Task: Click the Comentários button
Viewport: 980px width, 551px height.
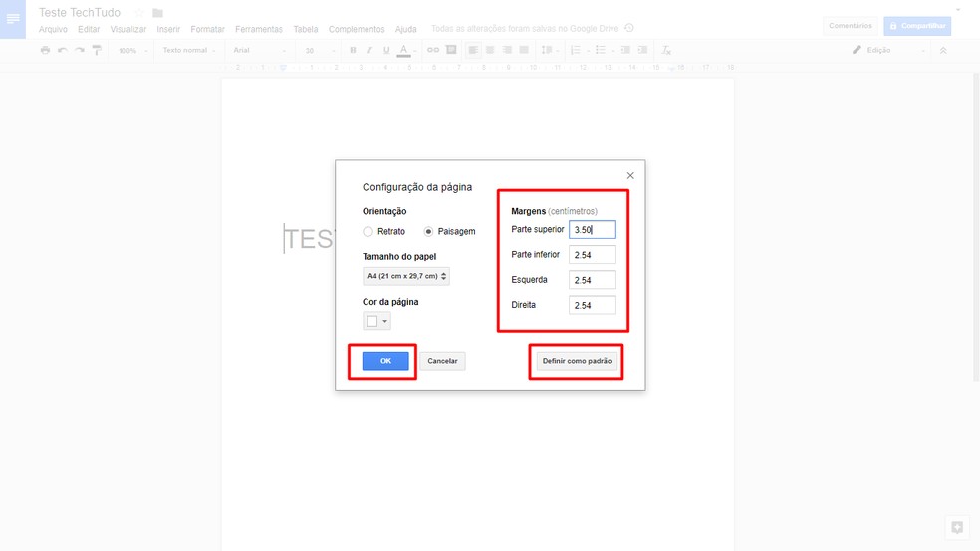Action: pyautogui.click(x=850, y=26)
